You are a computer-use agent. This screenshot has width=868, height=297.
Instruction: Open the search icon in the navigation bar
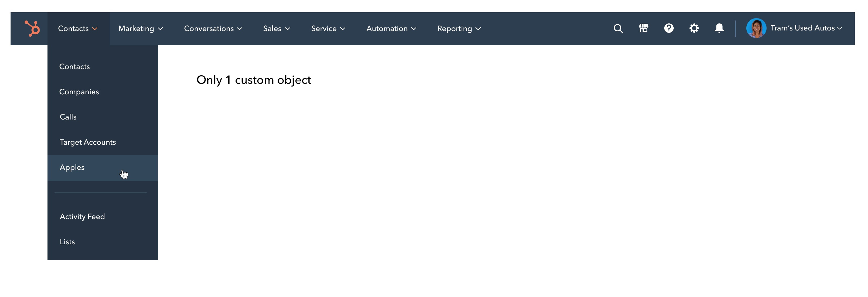618,28
